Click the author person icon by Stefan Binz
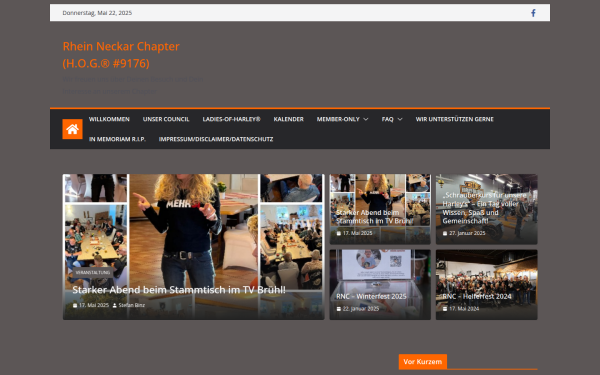This screenshot has height=375, width=600. point(114,305)
